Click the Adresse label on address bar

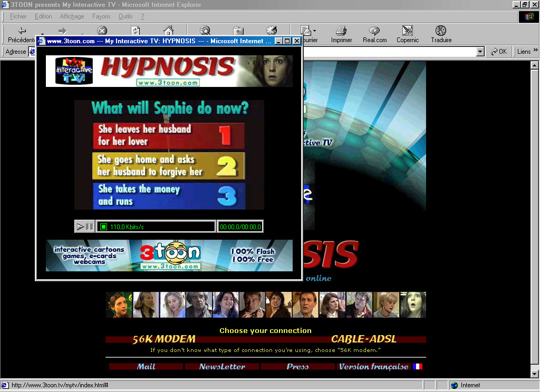pos(15,52)
